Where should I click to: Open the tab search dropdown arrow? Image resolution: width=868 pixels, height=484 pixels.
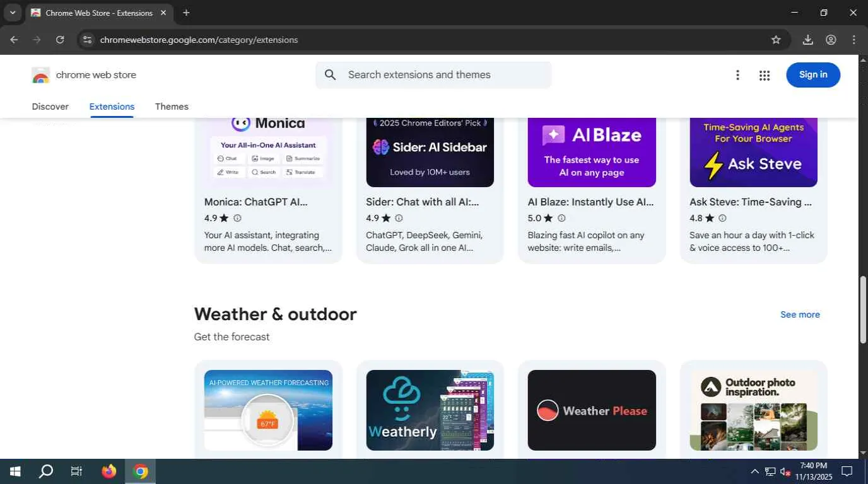[x=12, y=13]
